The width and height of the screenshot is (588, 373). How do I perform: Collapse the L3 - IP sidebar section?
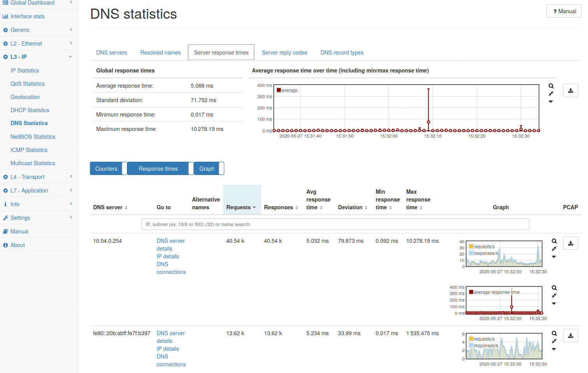pyautogui.click(x=39, y=57)
